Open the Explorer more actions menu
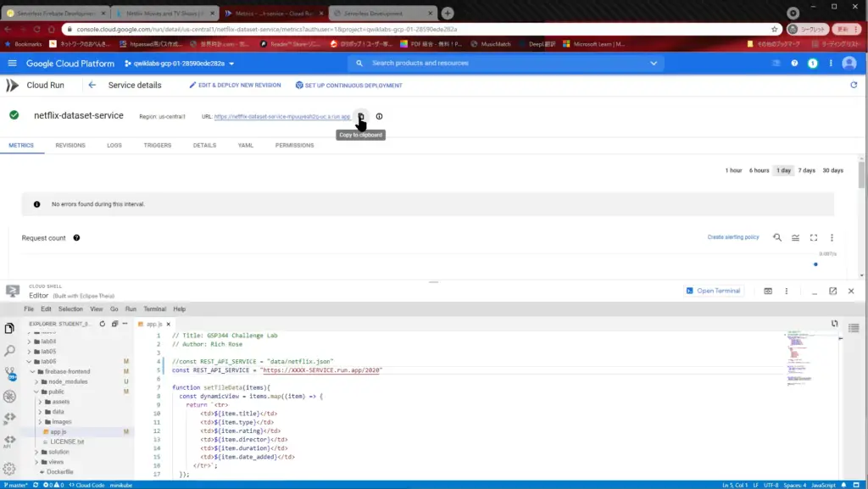 pos(125,324)
